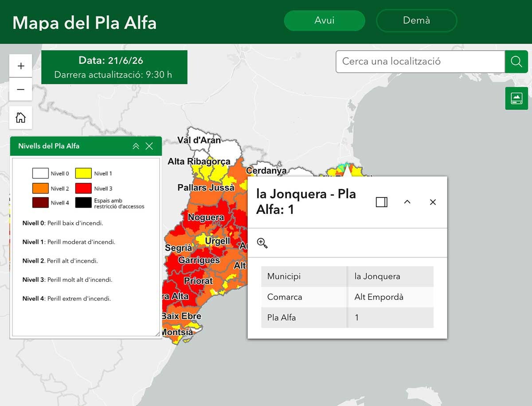Zoom in with the plus button
Screen dimensions: 532x406
click(x=20, y=66)
